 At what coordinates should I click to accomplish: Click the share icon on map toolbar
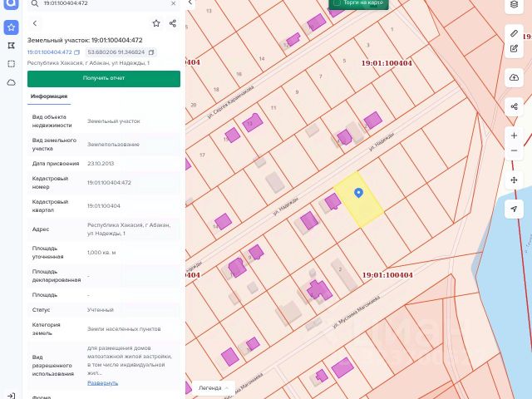tap(514, 106)
